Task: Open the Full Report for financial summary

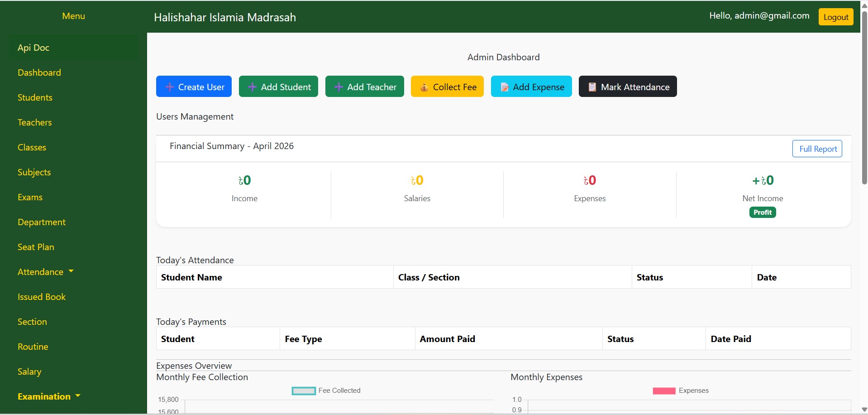Action: pyautogui.click(x=817, y=149)
